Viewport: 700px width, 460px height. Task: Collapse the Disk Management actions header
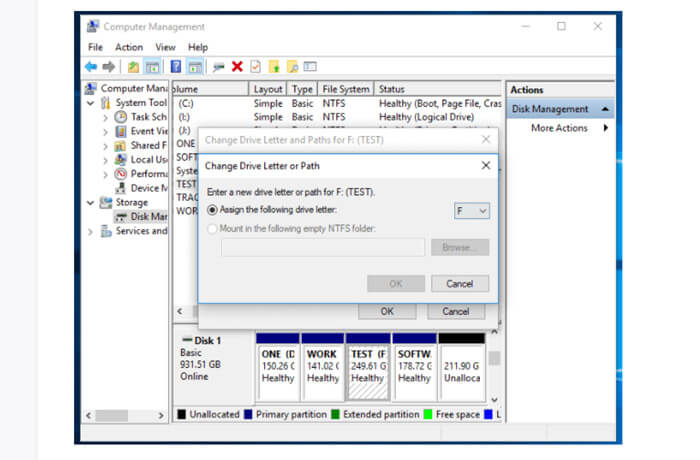click(605, 109)
